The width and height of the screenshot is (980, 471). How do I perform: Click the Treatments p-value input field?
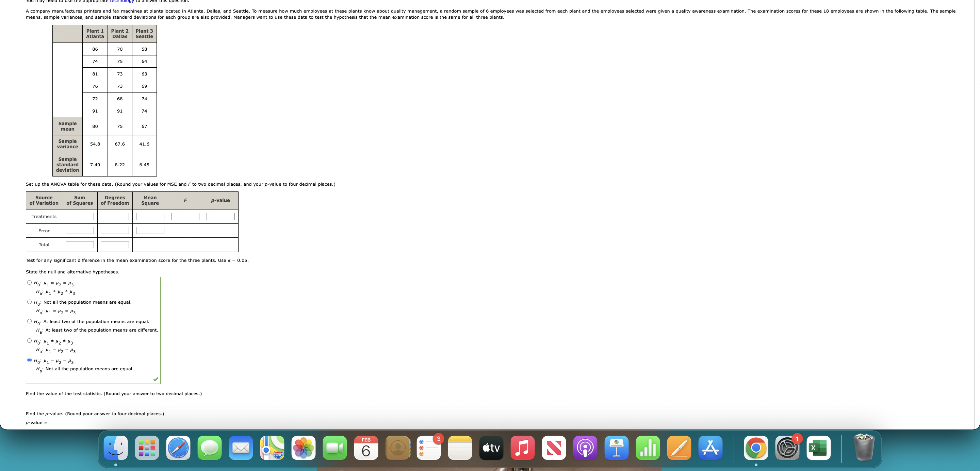point(220,216)
